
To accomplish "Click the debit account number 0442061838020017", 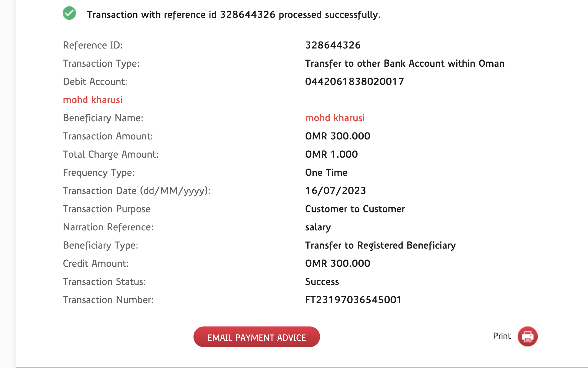I will tap(355, 82).
